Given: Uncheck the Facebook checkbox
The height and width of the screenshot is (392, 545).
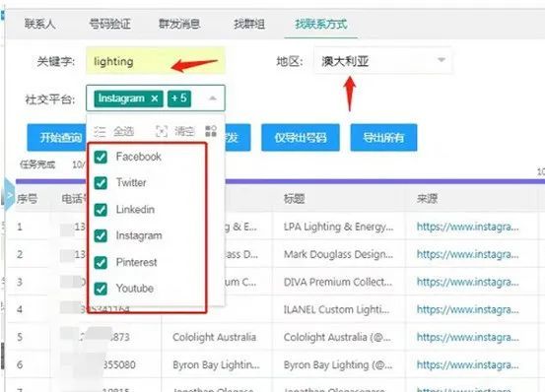Looking at the screenshot, I should (101, 157).
